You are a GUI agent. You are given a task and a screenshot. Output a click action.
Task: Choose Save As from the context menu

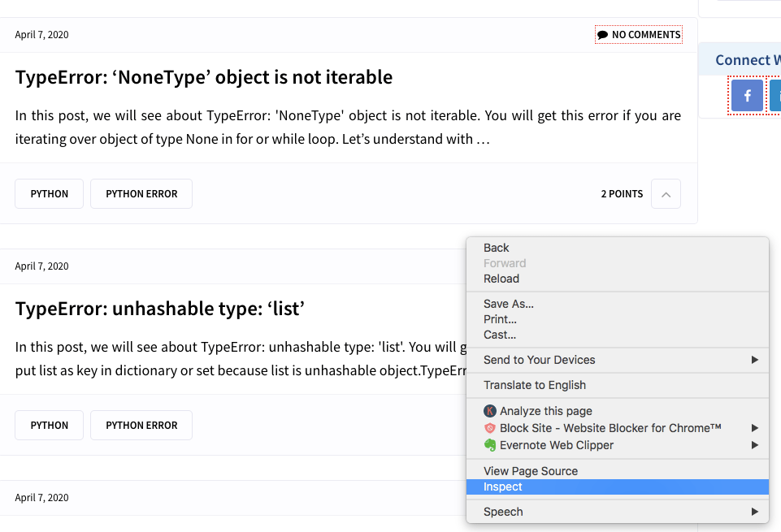click(x=509, y=303)
